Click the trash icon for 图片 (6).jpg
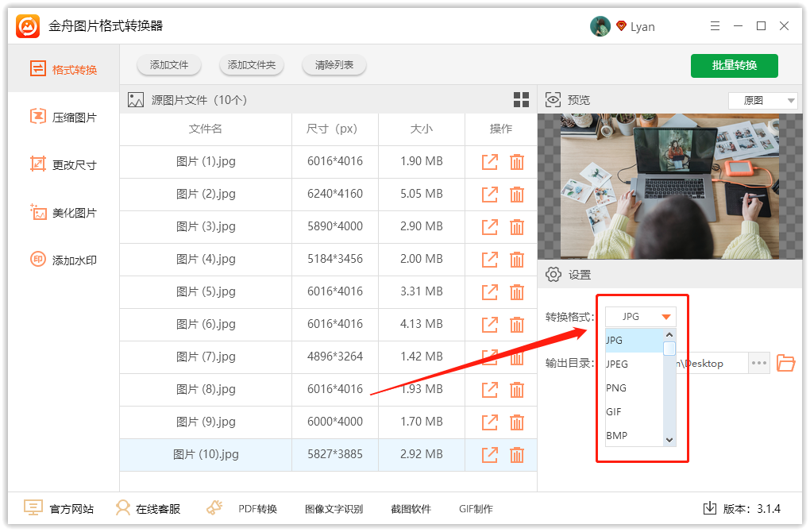 [x=516, y=324]
